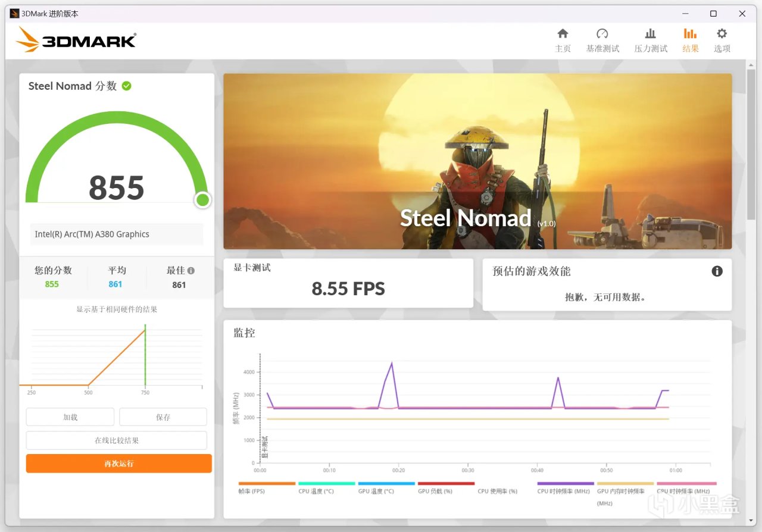The height and width of the screenshot is (532, 762).
Task: Open 压力测试 stress test icon
Action: (651, 34)
